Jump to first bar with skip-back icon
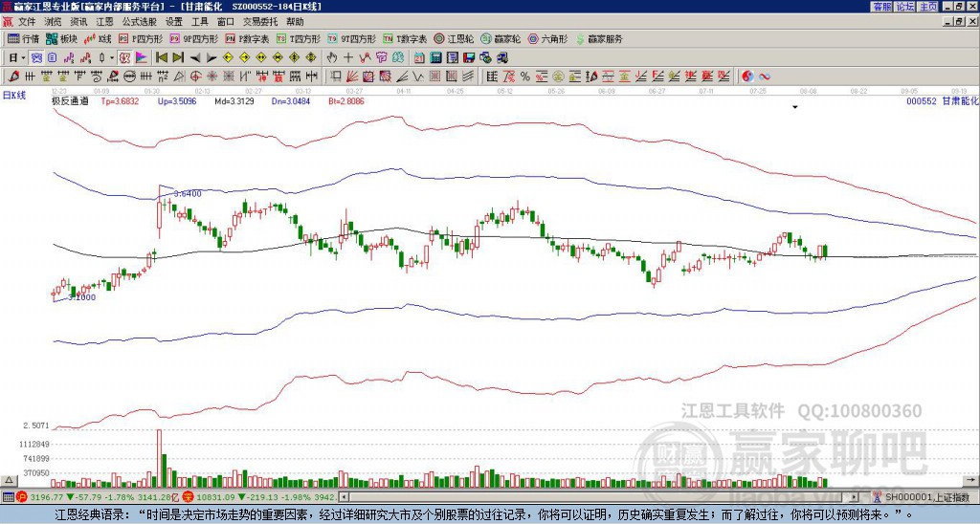The height and width of the screenshot is (524, 980). [x=161, y=58]
